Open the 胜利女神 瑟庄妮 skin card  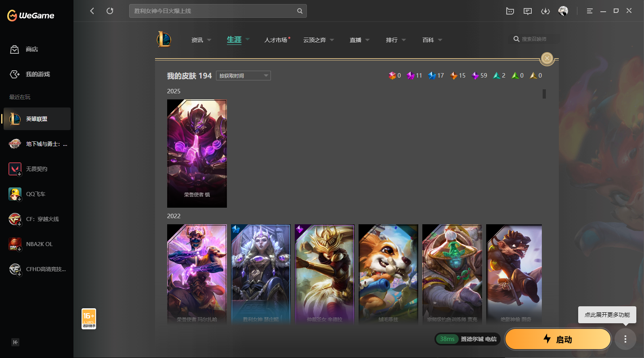[x=261, y=274]
